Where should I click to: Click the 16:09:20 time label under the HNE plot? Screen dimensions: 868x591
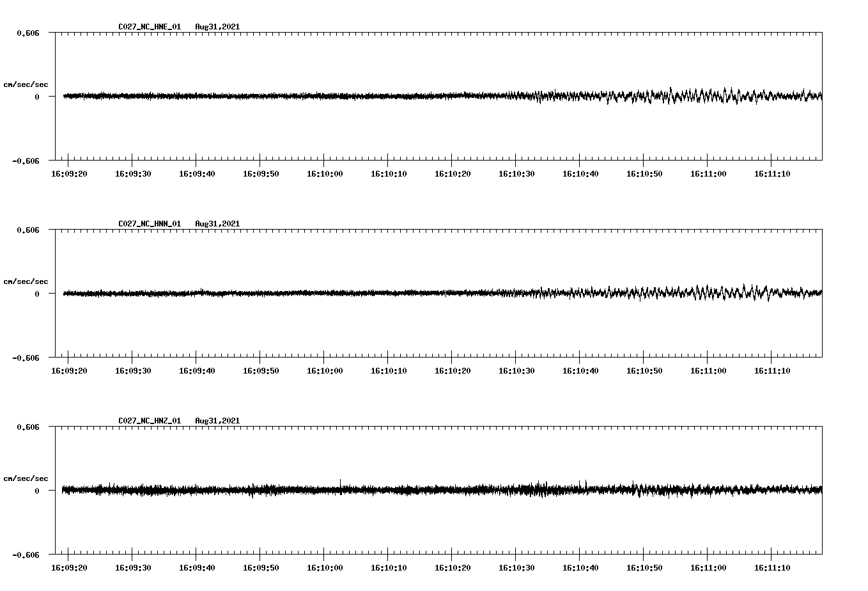(69, 174)
